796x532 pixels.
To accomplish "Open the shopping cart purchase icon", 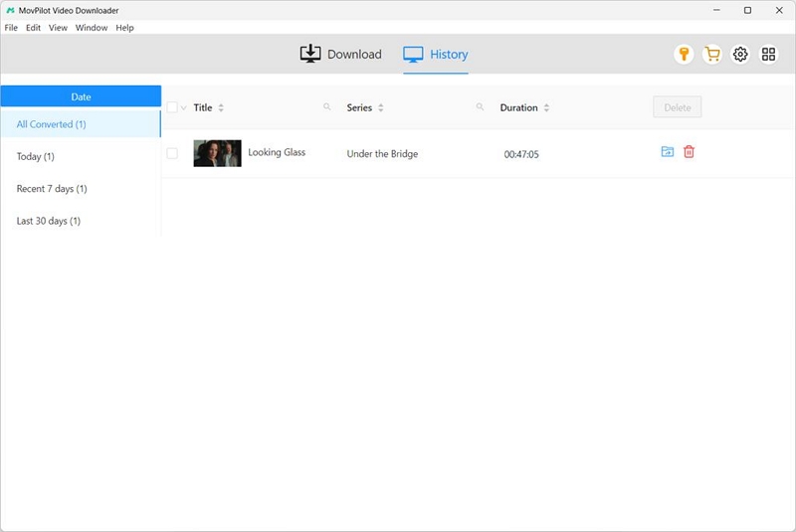I will point(711,55).
